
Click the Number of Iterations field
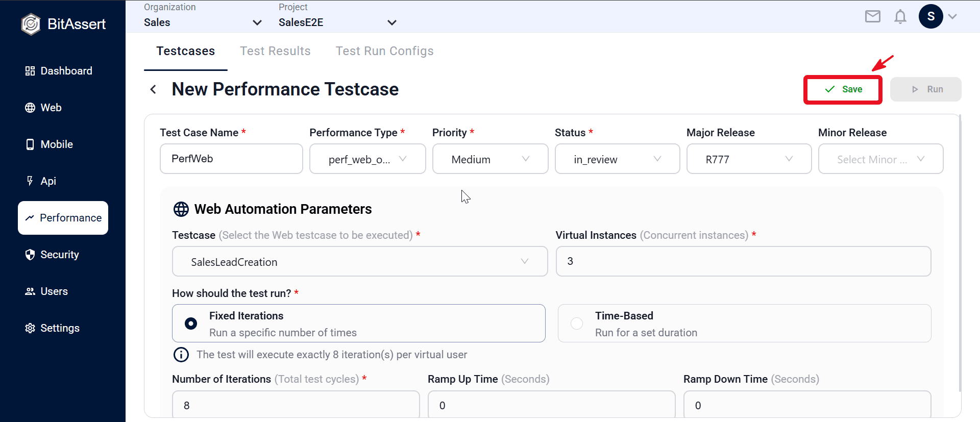tap(296, 405)
